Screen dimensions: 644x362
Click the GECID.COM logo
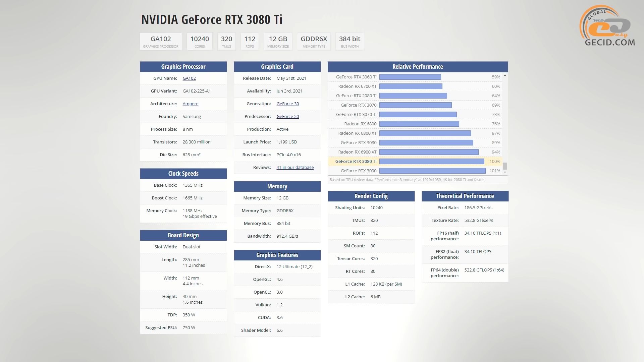point(607,26)
